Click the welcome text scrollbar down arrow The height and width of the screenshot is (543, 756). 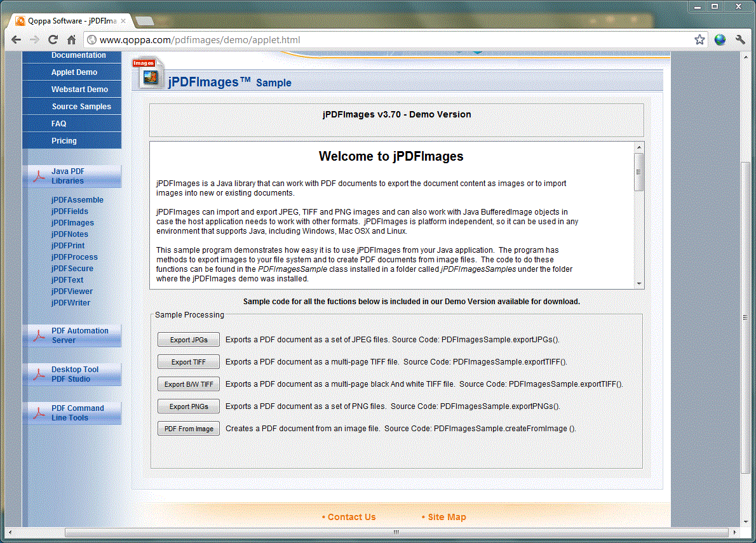click(x=639, y=284)
